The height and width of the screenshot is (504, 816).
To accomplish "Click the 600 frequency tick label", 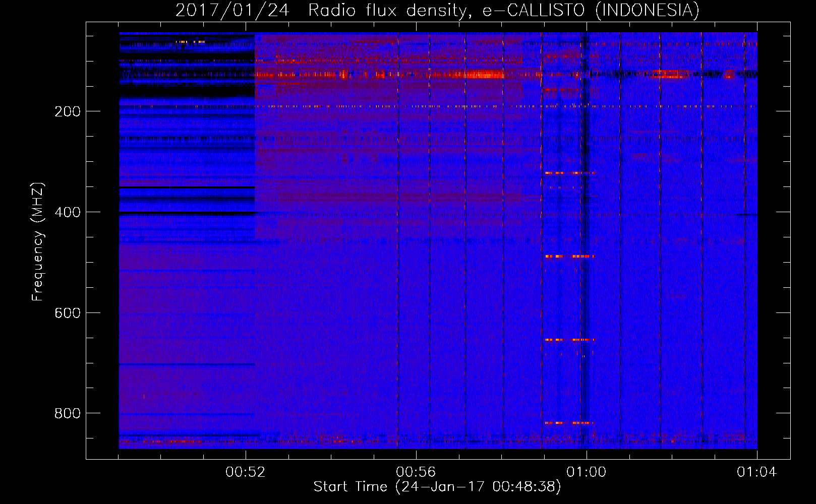I will [x=68, y=313].
